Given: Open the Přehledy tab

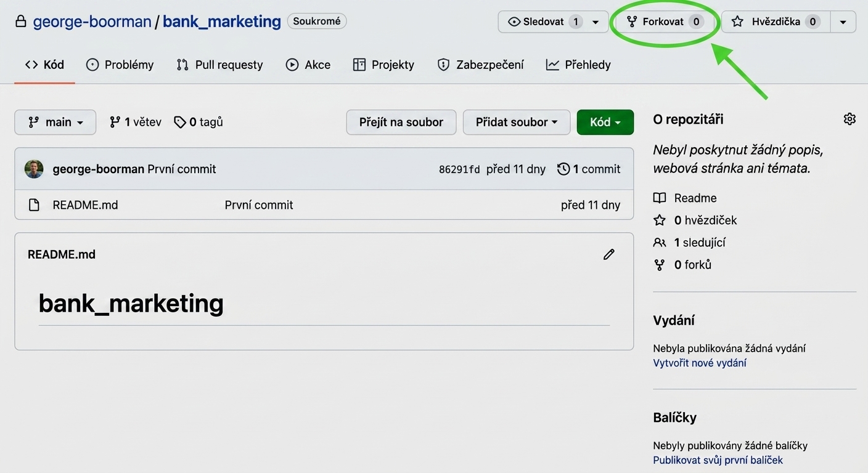Looking at the screenshot, I should click(x=578, y=65).
